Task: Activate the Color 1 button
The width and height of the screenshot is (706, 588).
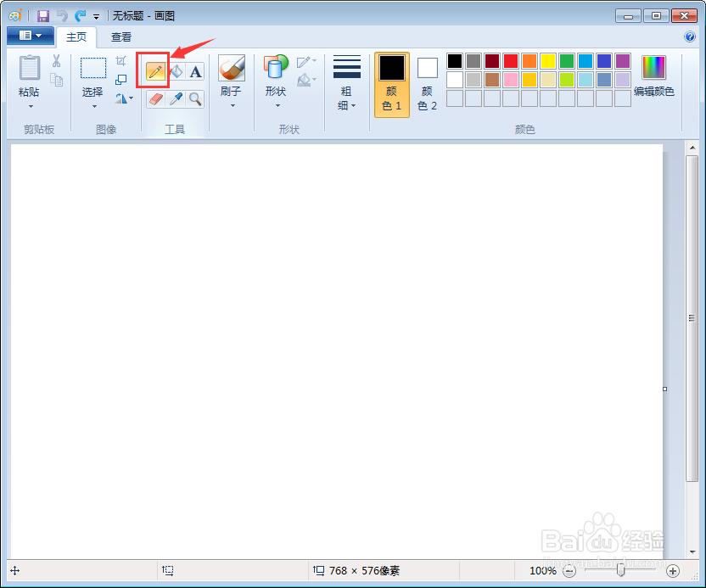Action: 392,85
